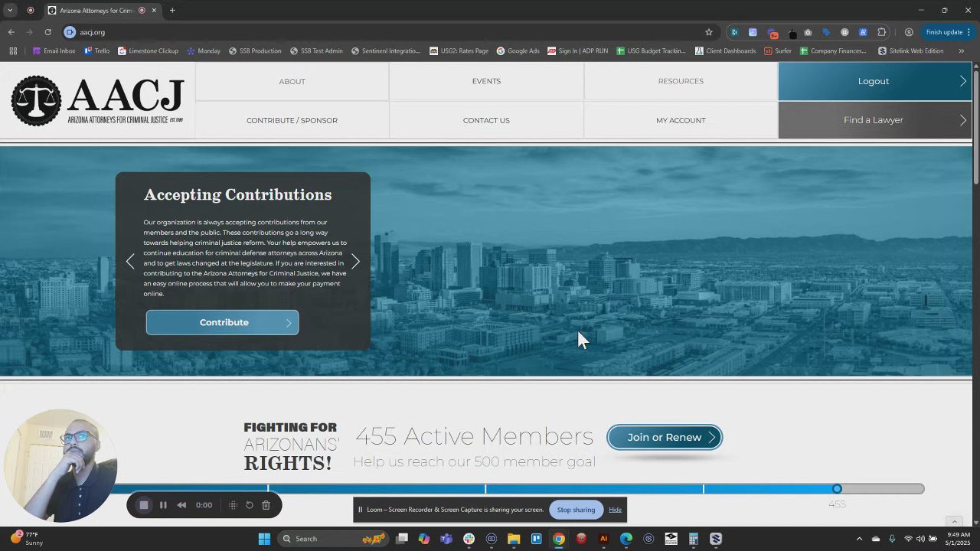Image resolution: width=980 pixels, height=551 pixels.
Task: Open Email Inbox bookmark
Action: (54, 51)
